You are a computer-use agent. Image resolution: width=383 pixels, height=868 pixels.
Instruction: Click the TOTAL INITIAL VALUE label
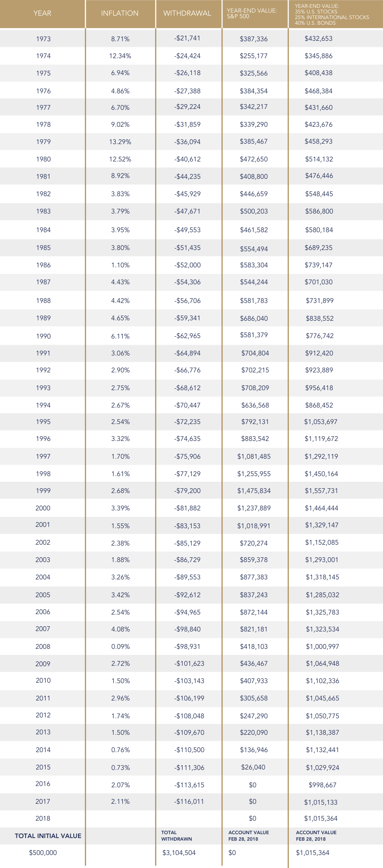click(x=48, y=836)
